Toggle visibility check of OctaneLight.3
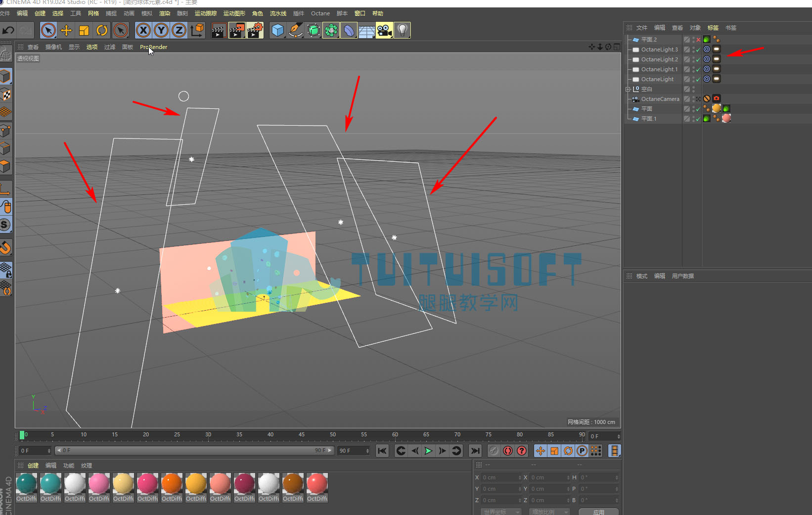 point(698,49)
